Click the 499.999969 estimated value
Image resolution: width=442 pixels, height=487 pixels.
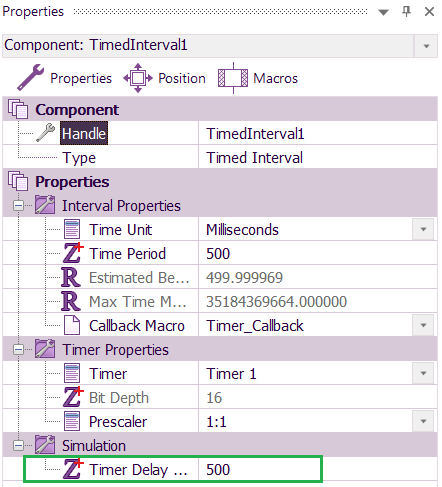coord(244,277)
